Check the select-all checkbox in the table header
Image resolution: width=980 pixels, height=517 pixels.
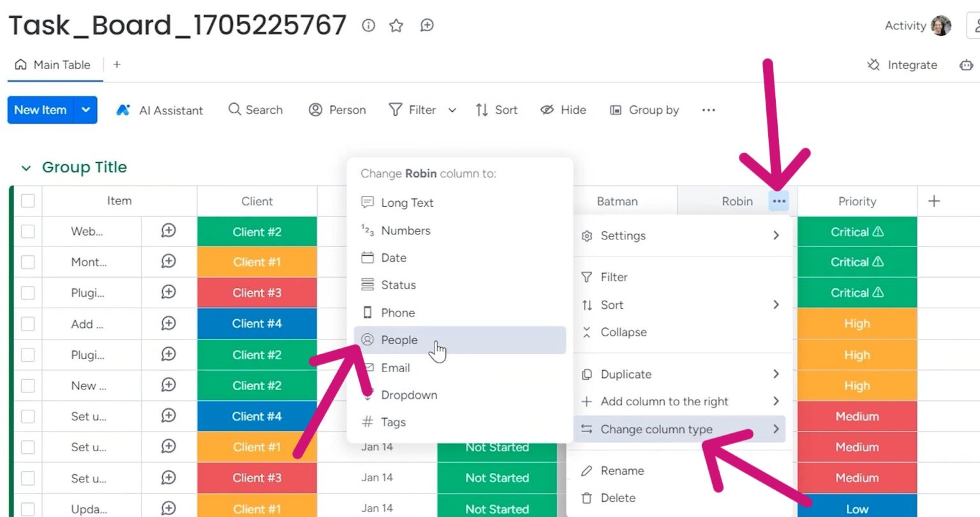pyautogui.click(x=27, y=200)
